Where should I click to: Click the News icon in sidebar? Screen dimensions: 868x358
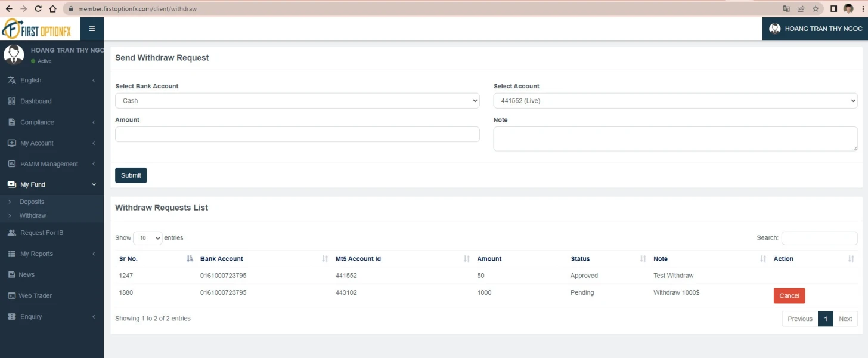click(x=12, y=275)
